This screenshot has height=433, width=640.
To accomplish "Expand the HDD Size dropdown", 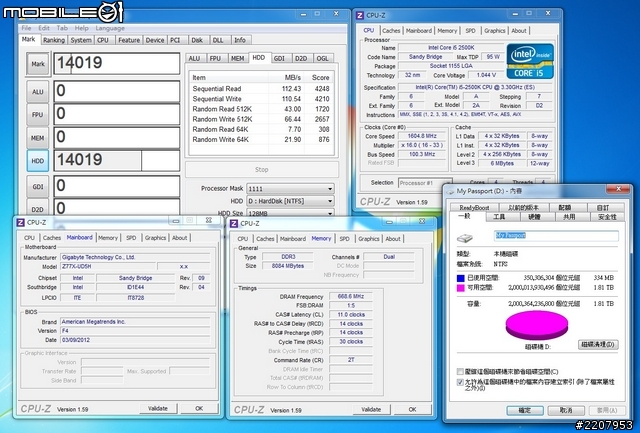I will [x=330, y=213].
